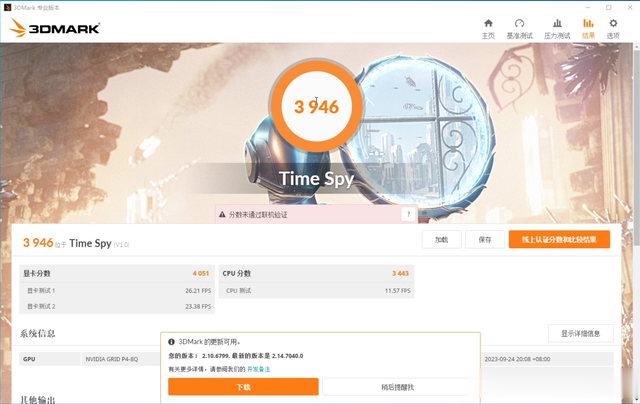Click the NVIDIA GRID P4-8Q GPU entry
Image resolution: width=640 pixels, height=404 pixels.
(111, 359)
